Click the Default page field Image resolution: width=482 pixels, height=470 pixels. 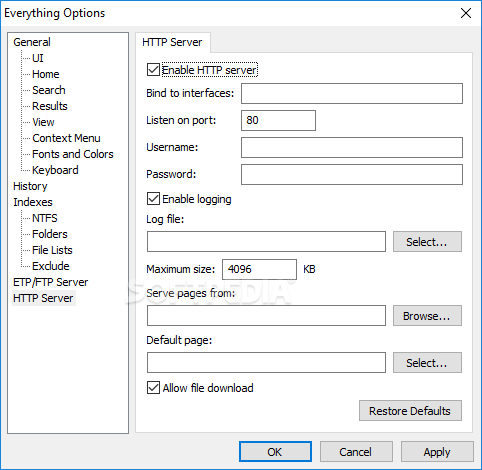pyautogui.click(x=266, y=363)
